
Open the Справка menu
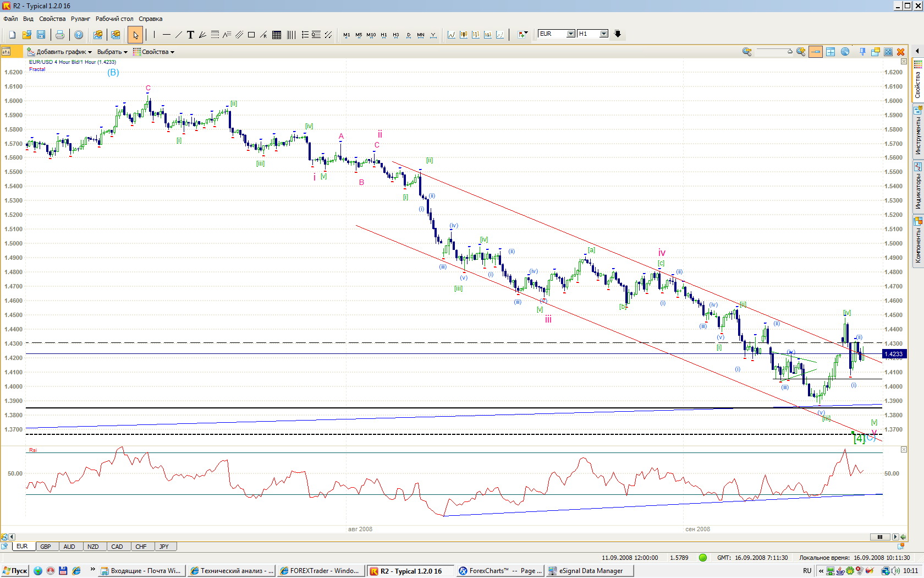(150, 19)
